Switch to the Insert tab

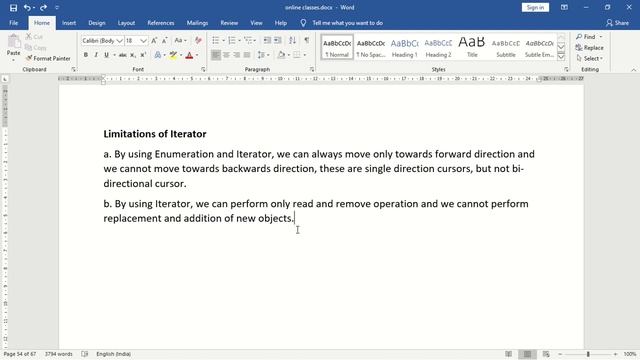tap(69, 23)
